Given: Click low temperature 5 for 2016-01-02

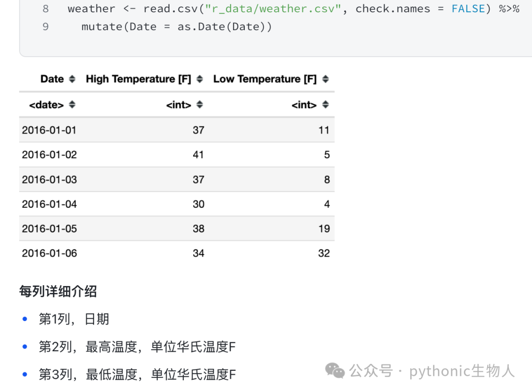Looking at the screenshot, I should tap(327, 155).
